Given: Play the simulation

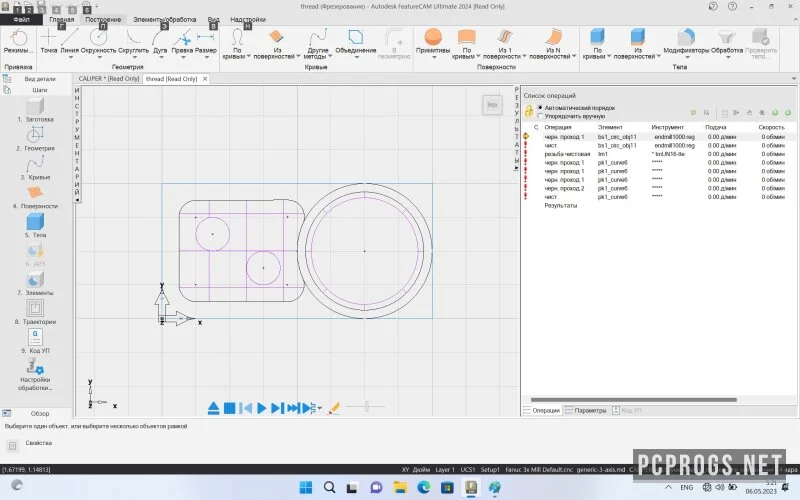Looking at the screenshot, I should coord(261,408).
